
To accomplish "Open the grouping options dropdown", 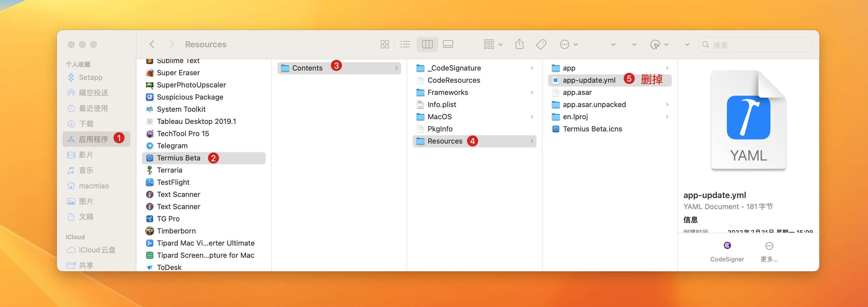I will coord(493,45).
